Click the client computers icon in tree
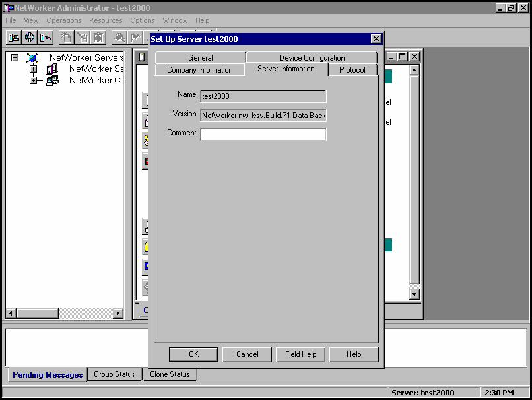 click(52, 81)
